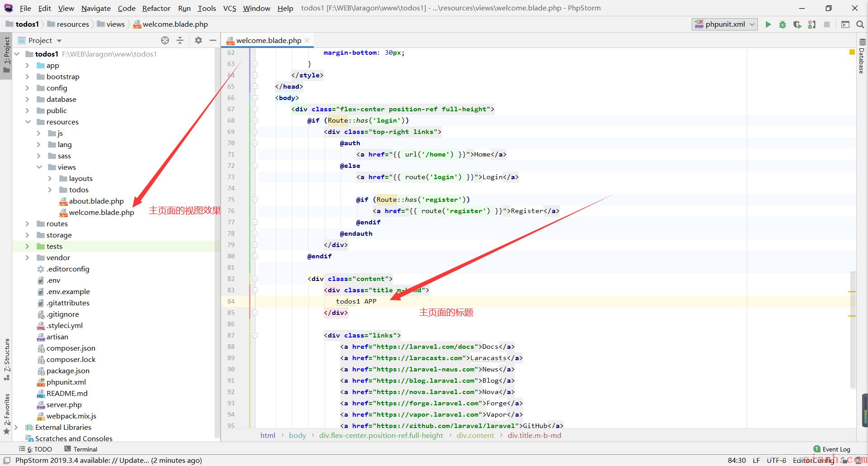Open the Event Log
Screen dimensions: 868x466
tap(832, 449)
